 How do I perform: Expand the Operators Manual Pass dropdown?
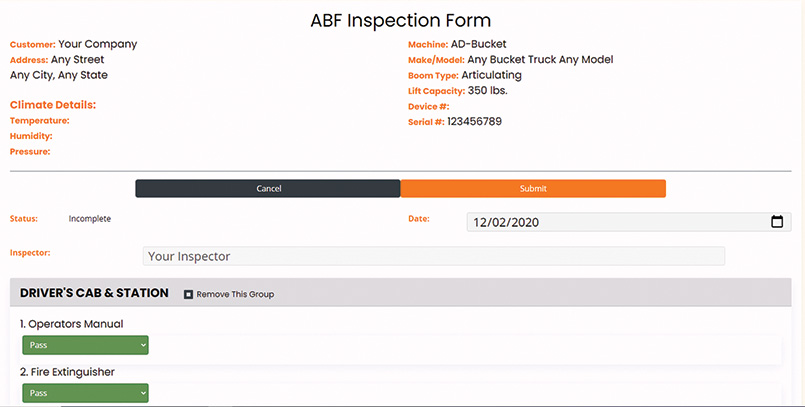(85, 345)
